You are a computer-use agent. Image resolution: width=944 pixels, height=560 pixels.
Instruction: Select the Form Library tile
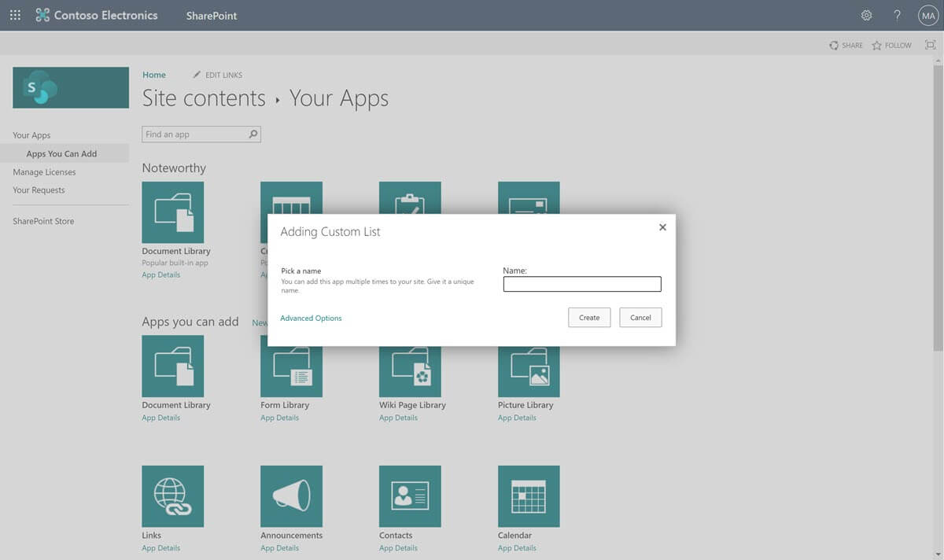(x=291, y=371)
